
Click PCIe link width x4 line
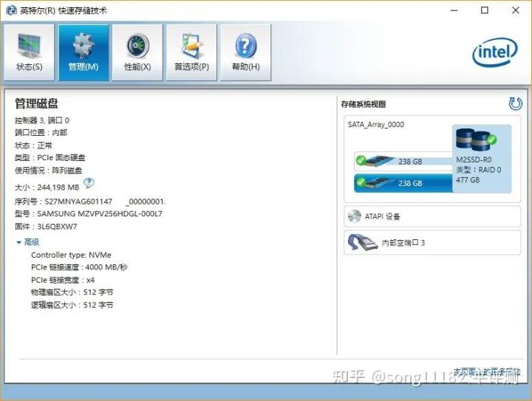63,280
